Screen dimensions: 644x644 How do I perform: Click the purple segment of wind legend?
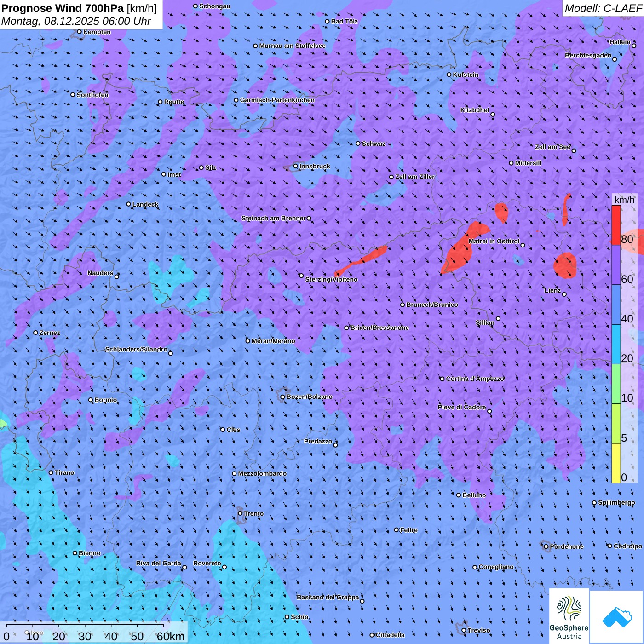tap(616, 265)
